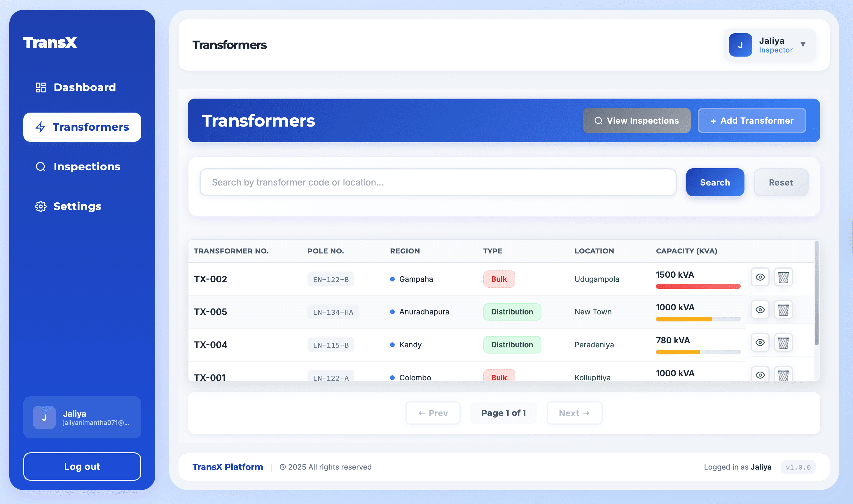
Task: Click the eye icon for TX-005
Action: pos(760,309)
